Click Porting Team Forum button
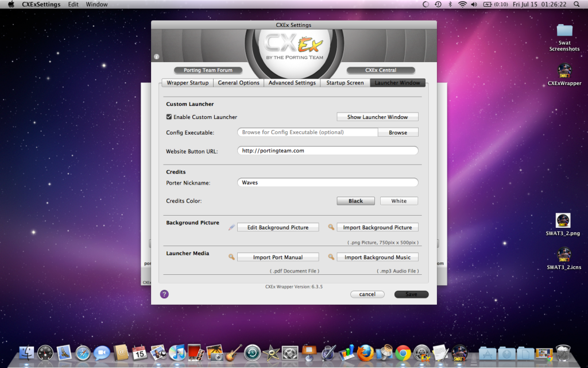Image resolution: width=588 pixels, height=368 pixels. (x=208, y=70)
